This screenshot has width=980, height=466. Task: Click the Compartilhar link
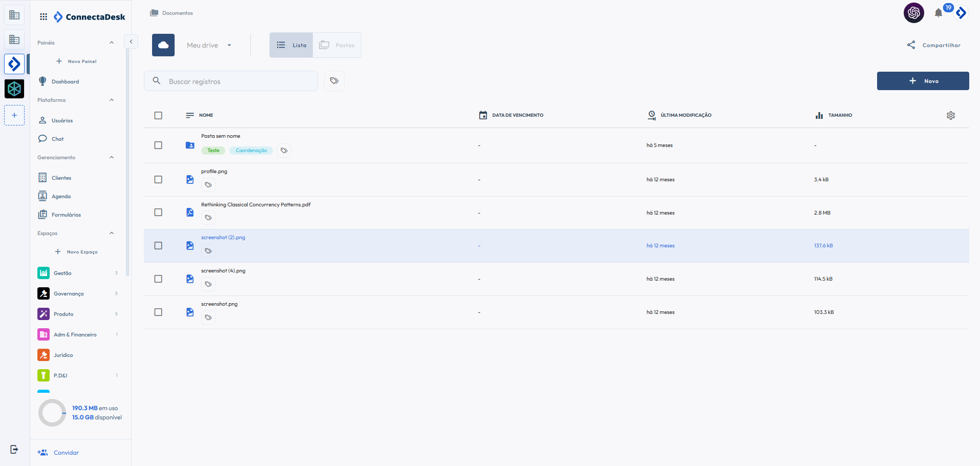(x=934, y=45)
